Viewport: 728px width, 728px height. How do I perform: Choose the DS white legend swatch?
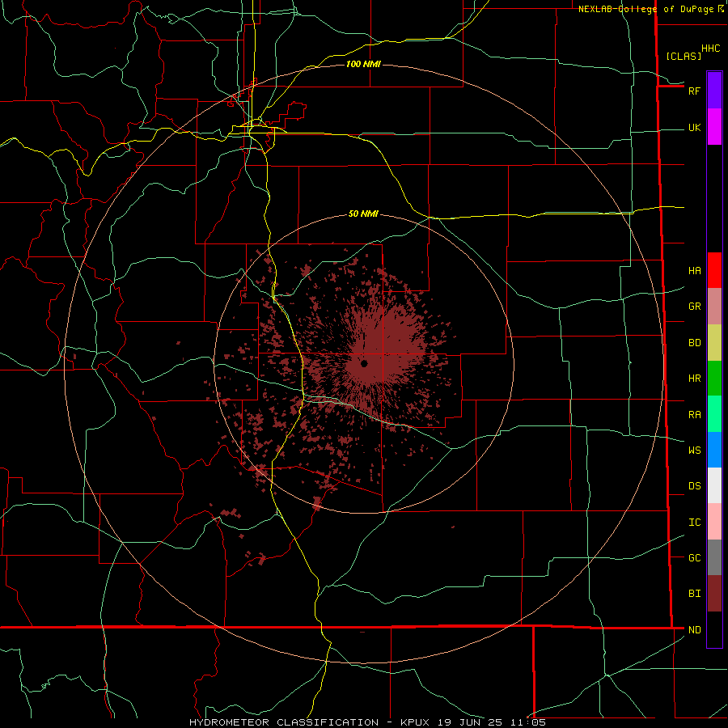click(x=714, y=485)
